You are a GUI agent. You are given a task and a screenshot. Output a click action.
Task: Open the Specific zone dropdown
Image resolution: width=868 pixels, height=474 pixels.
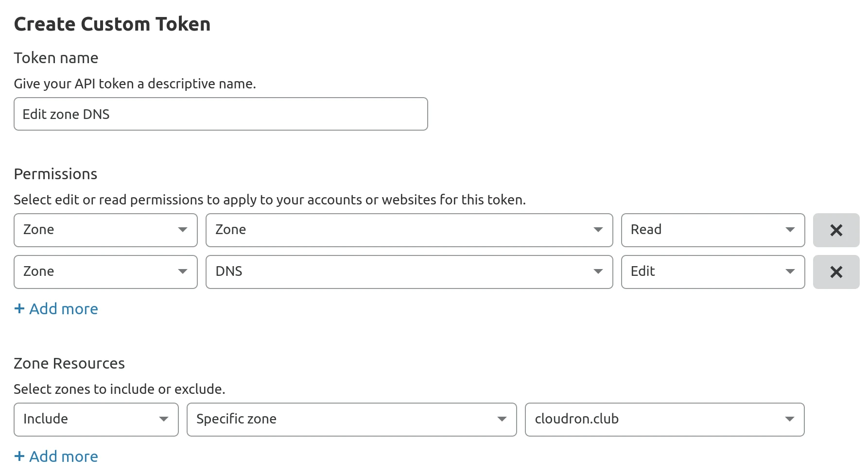tap(351, 420)
